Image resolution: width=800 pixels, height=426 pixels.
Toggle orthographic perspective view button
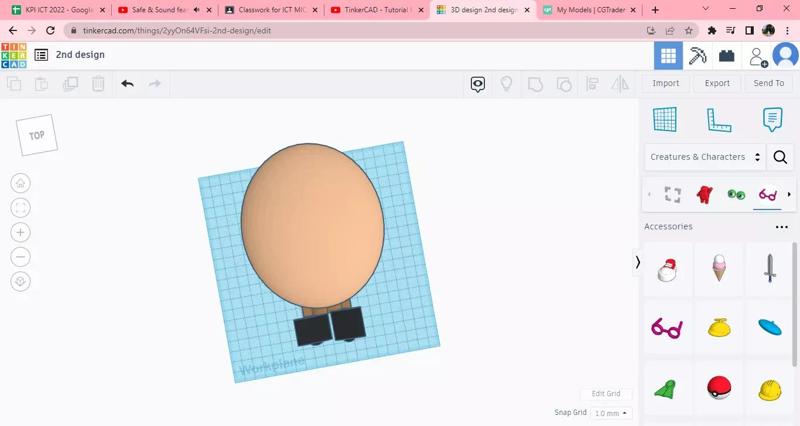click(x=21, y=282)
